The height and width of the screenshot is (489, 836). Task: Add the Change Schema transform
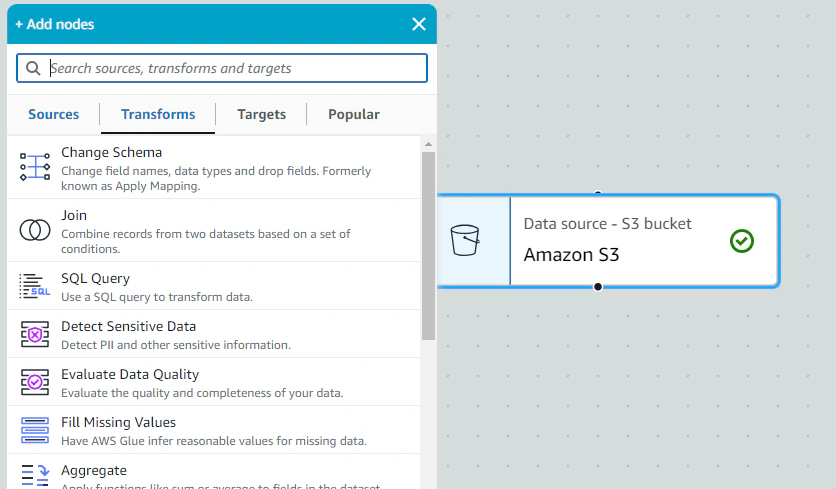(214, 167)
